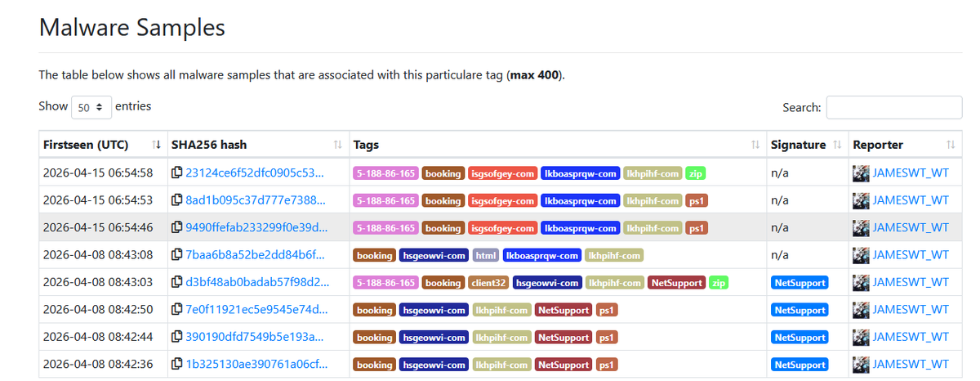Click green zip tag in 06:54:58 row

(x=695, y=173)
